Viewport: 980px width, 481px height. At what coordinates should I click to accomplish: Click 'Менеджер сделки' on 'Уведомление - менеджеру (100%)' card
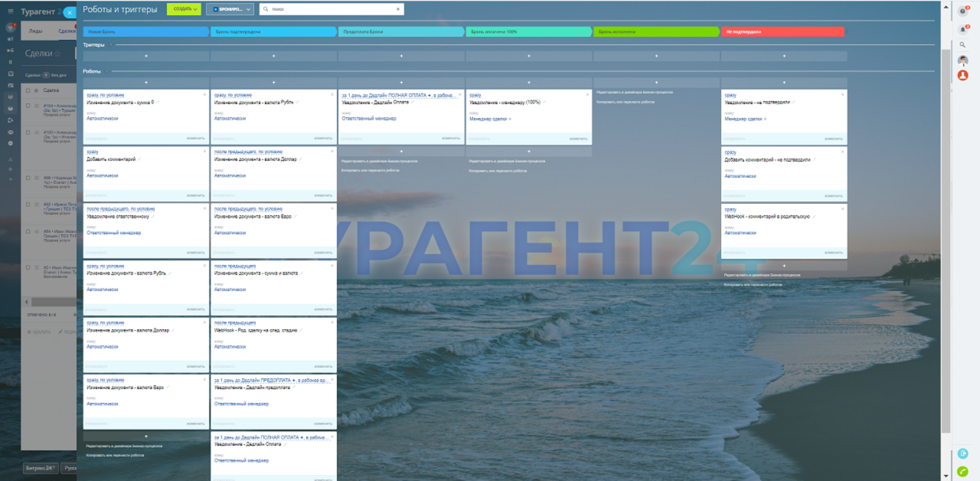[x=488, y=119]
